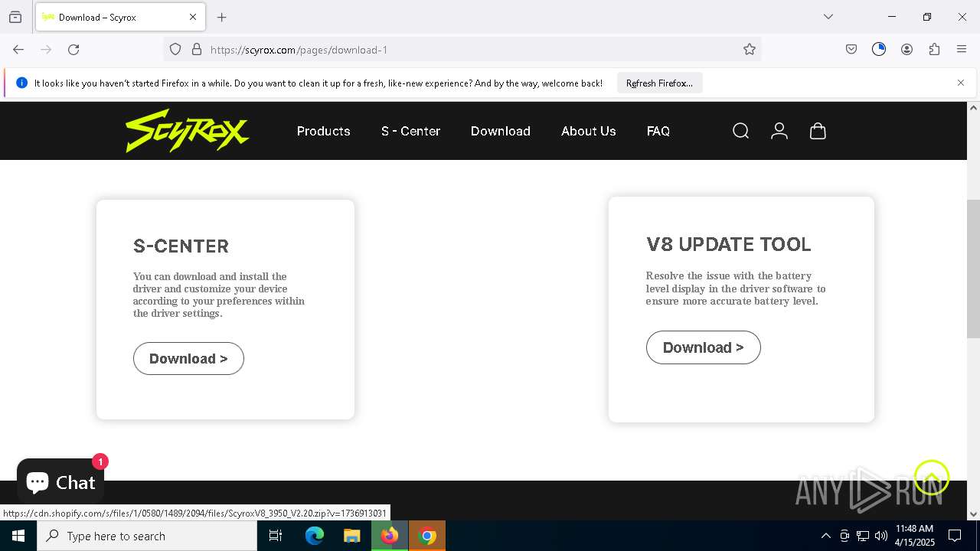Click the tracking protection shield icon

click(x=175, y=49)
